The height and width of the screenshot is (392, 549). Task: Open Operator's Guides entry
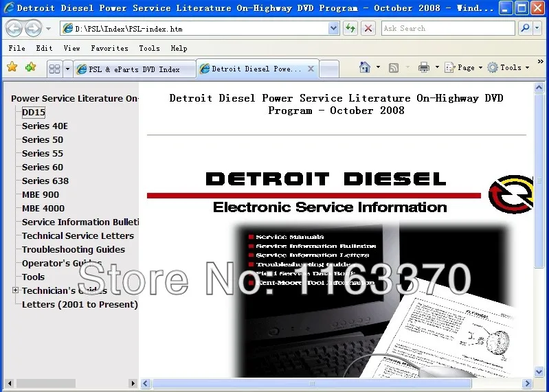[62, 264]
